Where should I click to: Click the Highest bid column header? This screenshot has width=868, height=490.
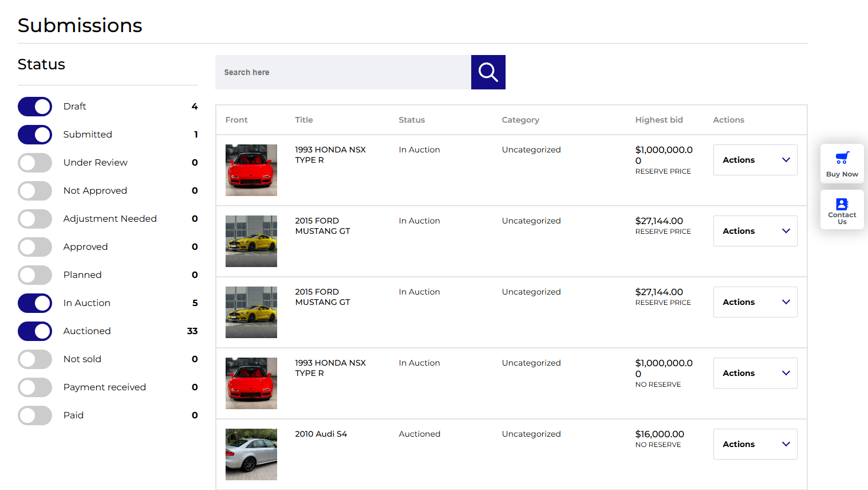tap(659, 120)
